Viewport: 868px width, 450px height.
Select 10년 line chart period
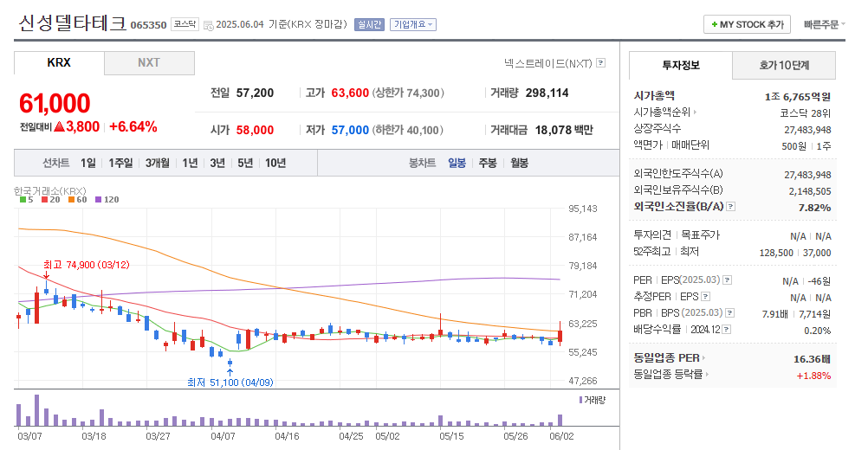275,163
